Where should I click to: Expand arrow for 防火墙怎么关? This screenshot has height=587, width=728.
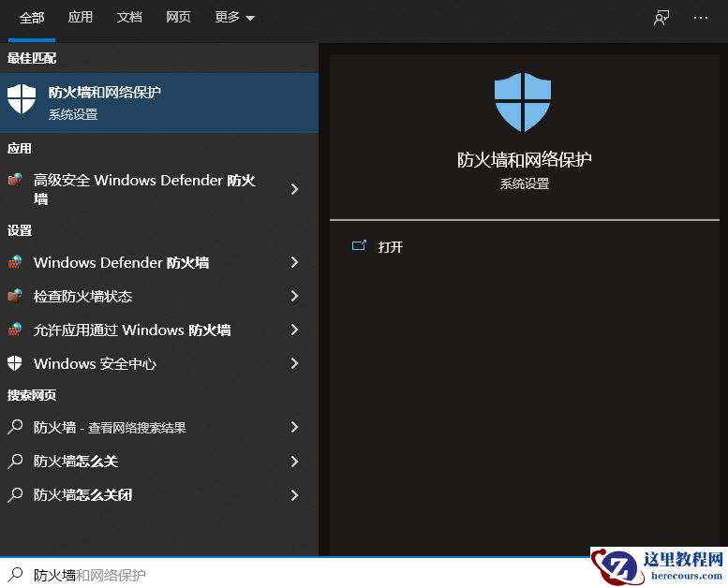tap(294, 462)
